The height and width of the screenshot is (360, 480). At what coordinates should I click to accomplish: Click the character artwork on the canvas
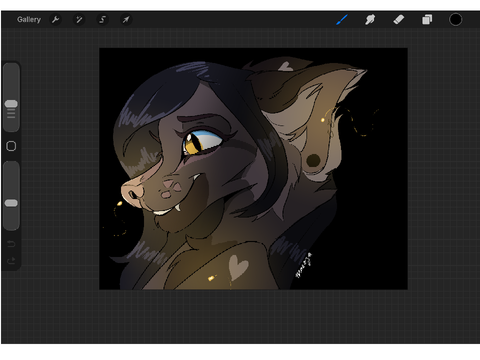coord(253,169)
